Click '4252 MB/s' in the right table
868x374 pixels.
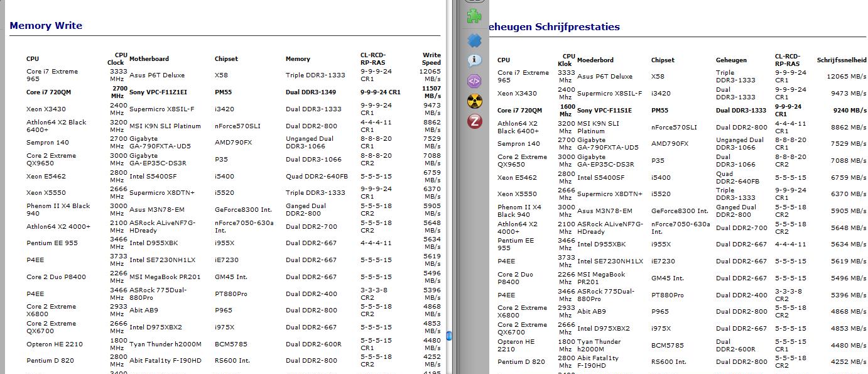point(849,362)
